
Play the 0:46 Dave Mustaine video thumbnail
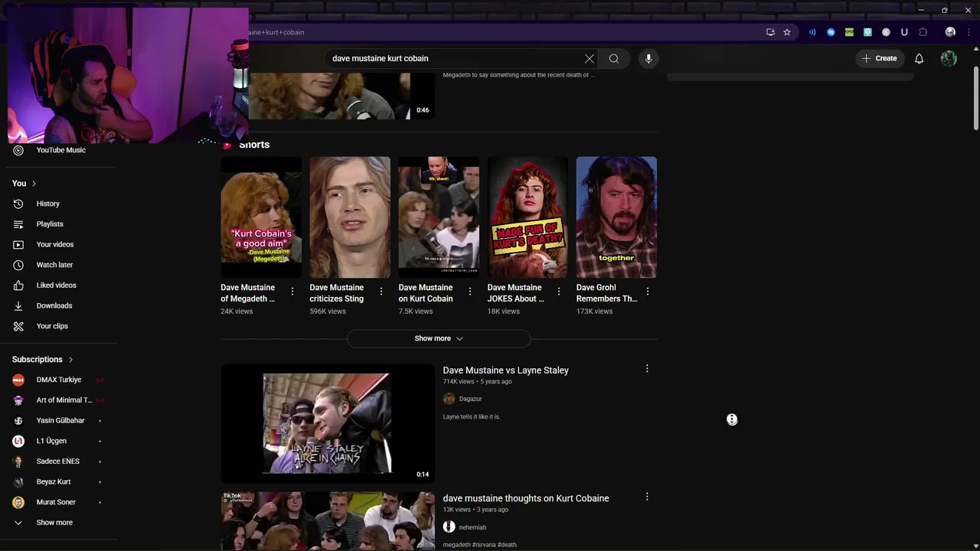(x=341, y=96)
